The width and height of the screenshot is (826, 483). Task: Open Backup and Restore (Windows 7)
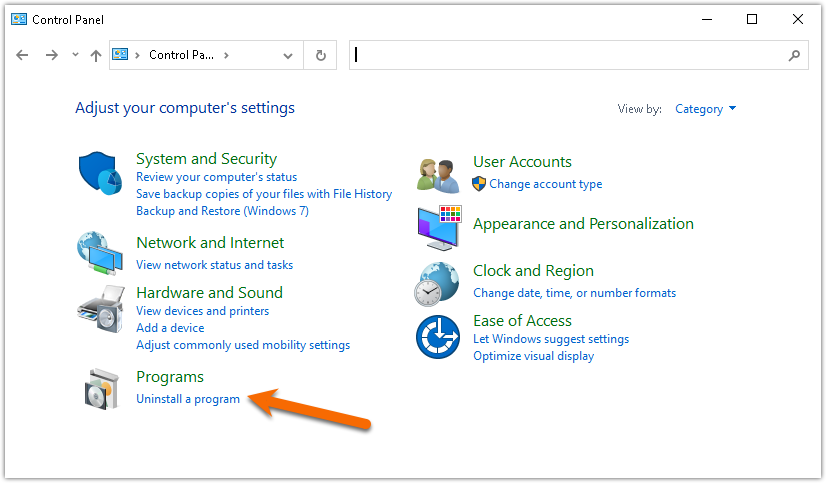tap(222, 211)
